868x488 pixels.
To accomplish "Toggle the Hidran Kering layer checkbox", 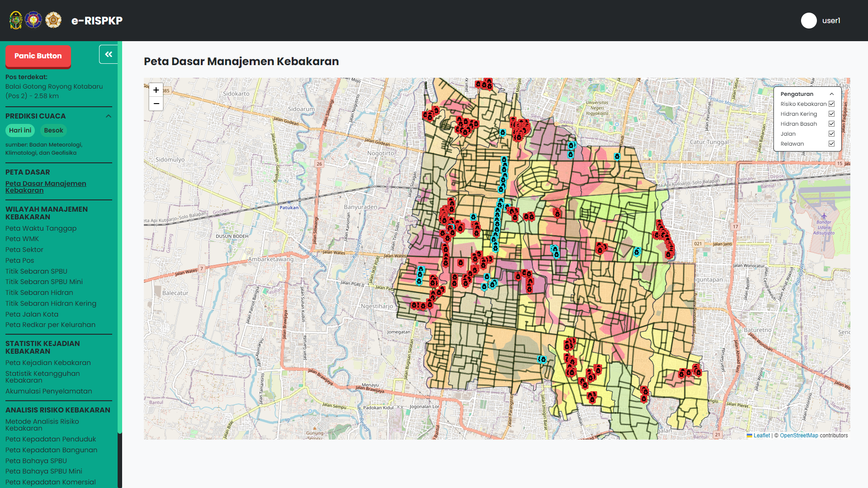I will pyautogui.click(x=831, y=114).
